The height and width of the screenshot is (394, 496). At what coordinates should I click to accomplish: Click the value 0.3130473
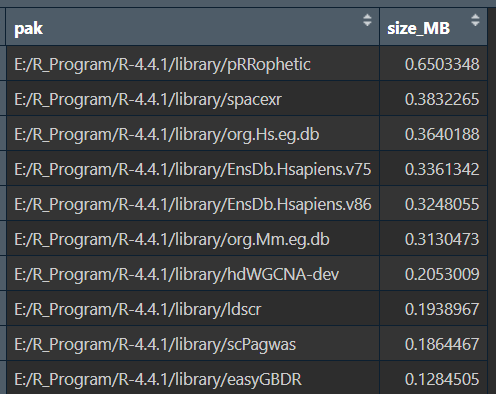pos(442,239)
